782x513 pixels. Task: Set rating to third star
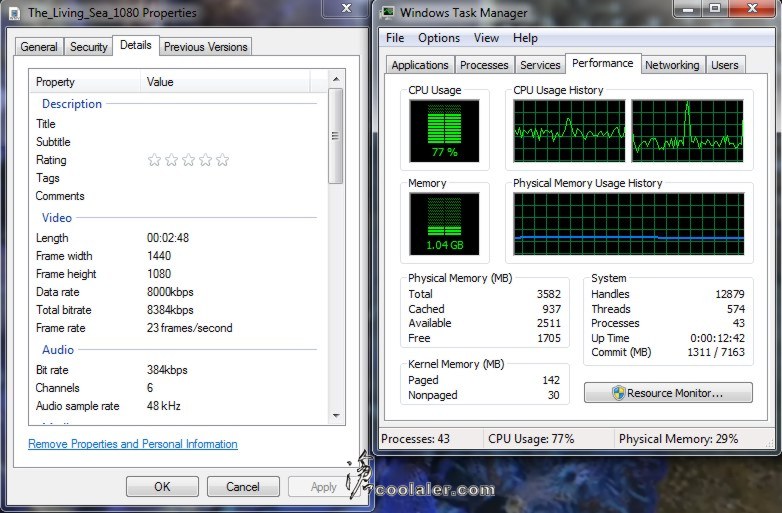click(189, 160)
